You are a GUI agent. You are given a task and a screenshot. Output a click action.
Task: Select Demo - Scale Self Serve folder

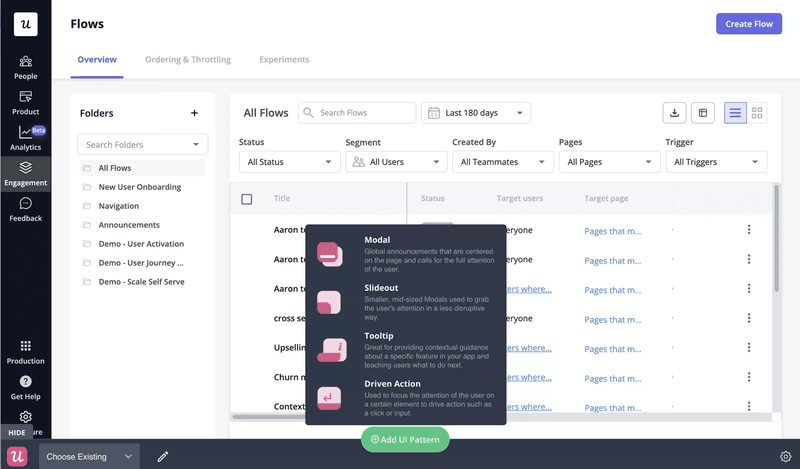(143, 281)
